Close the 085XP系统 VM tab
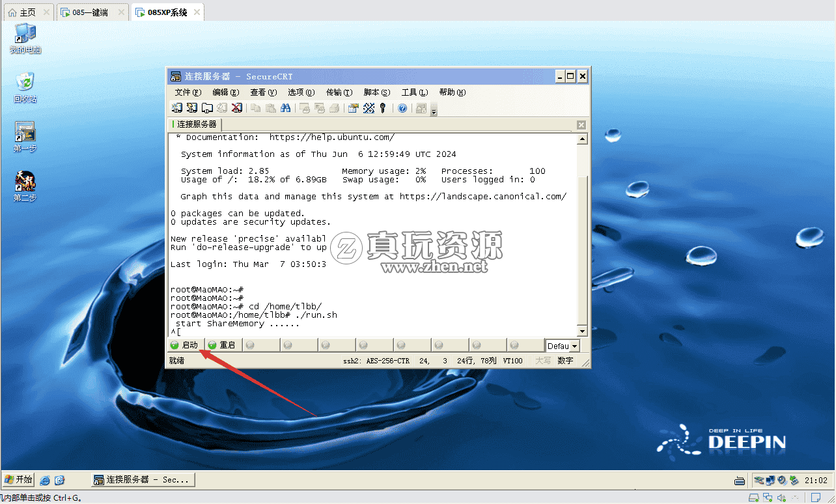836x504 pixels. click(x=198, y=12)
